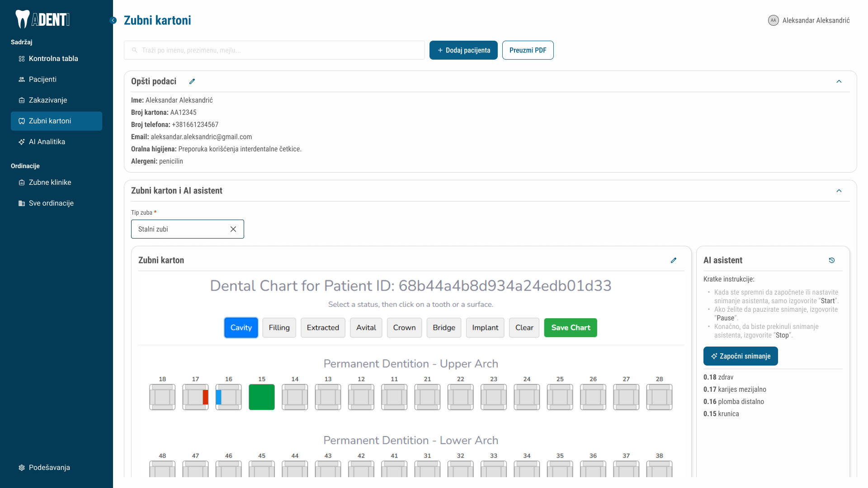Click the Kontrolna tabla grid icon
Screen dimensions: 868x488
pos(21,59)
